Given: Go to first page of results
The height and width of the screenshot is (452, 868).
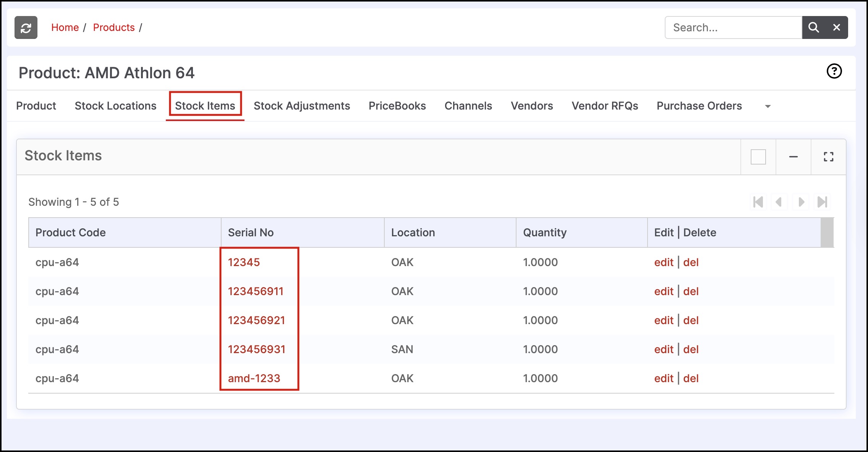Looking at the screenshot, I should click(758, 202).
